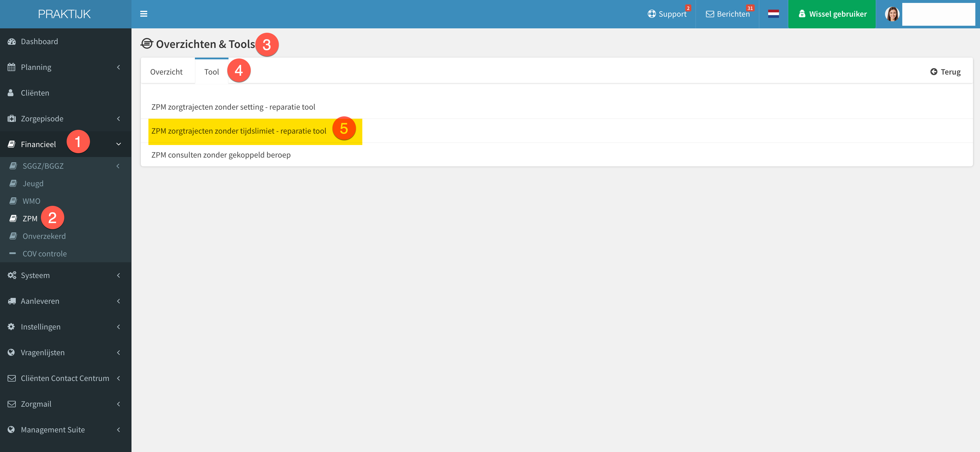The width and height of the screenshot is (980, 452).
Task: Click the COV controle dash icon
Action: tap(13, 253)
